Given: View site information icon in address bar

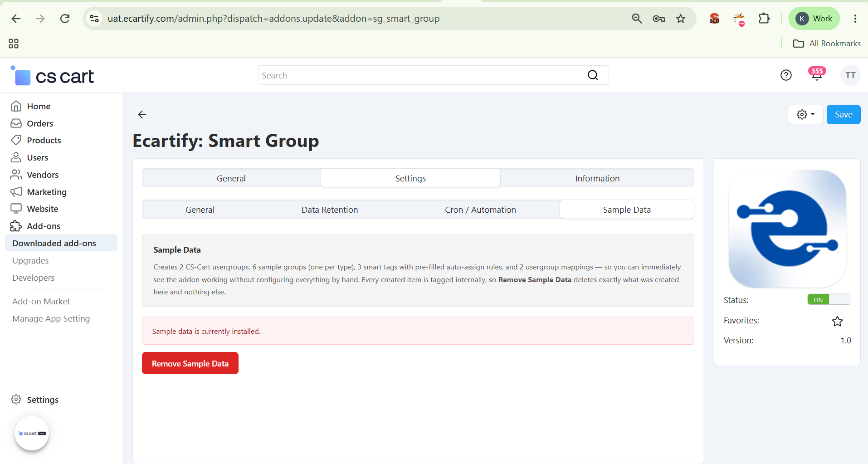Looking at the screenshot, I should 94,19.
